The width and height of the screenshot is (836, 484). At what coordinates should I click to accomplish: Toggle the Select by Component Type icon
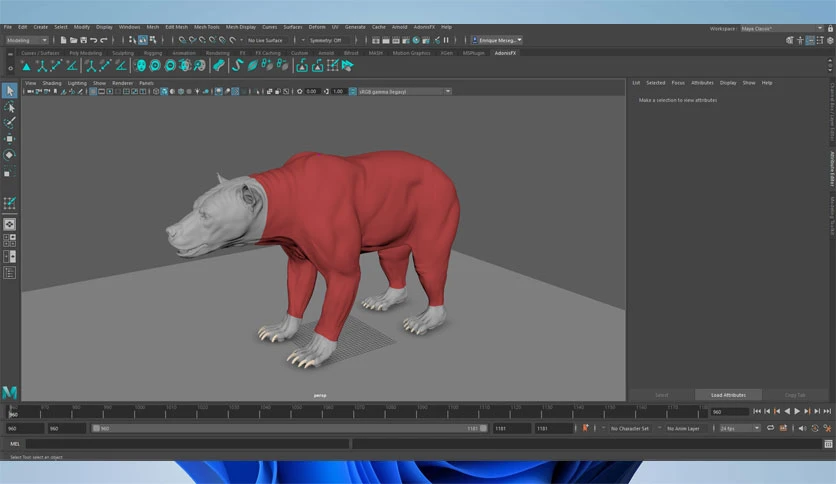click(x=153, y=40)
